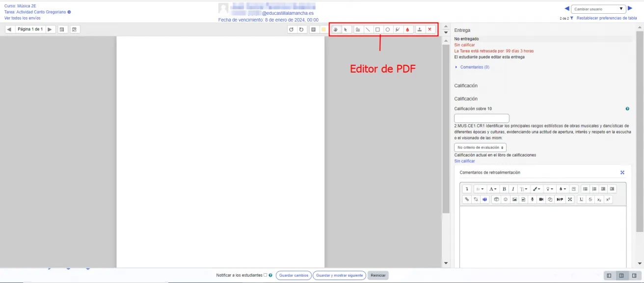Viewport: 644px width, 283px height.
Task: Click the "Calificación sobre 10" grade input field
Action: point(482,118)
